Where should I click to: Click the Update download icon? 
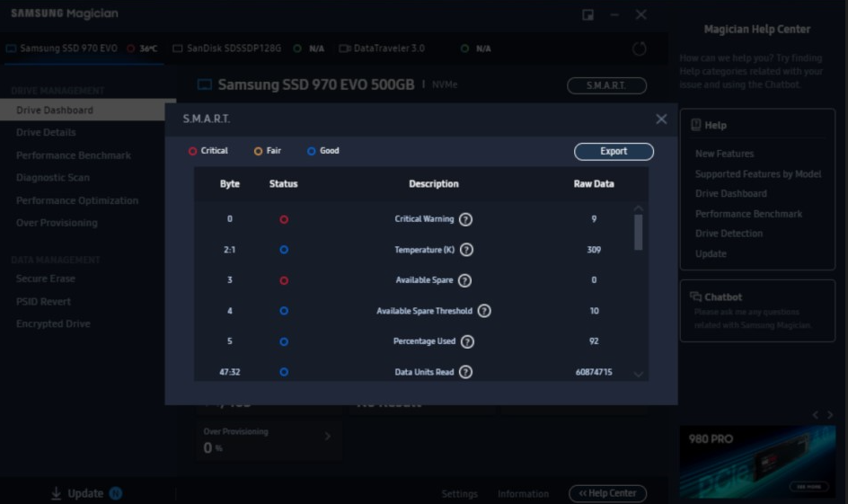coord(57,493)
